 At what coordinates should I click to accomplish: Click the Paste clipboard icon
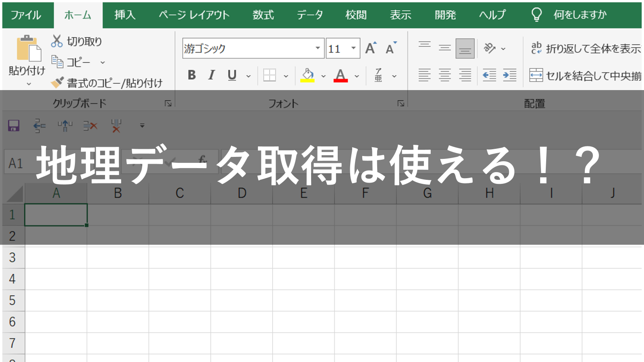(29, 48)
